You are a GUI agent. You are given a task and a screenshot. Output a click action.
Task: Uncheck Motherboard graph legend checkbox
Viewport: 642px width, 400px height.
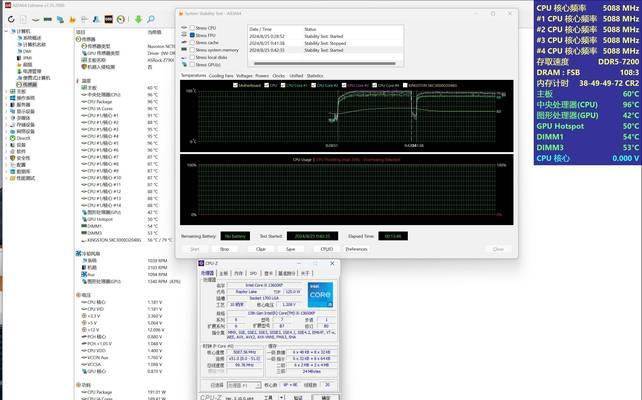tap(235, 85)
